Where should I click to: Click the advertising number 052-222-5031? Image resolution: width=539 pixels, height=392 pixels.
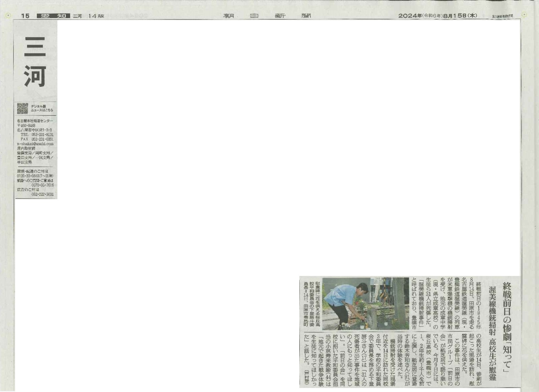pos(43,194)
